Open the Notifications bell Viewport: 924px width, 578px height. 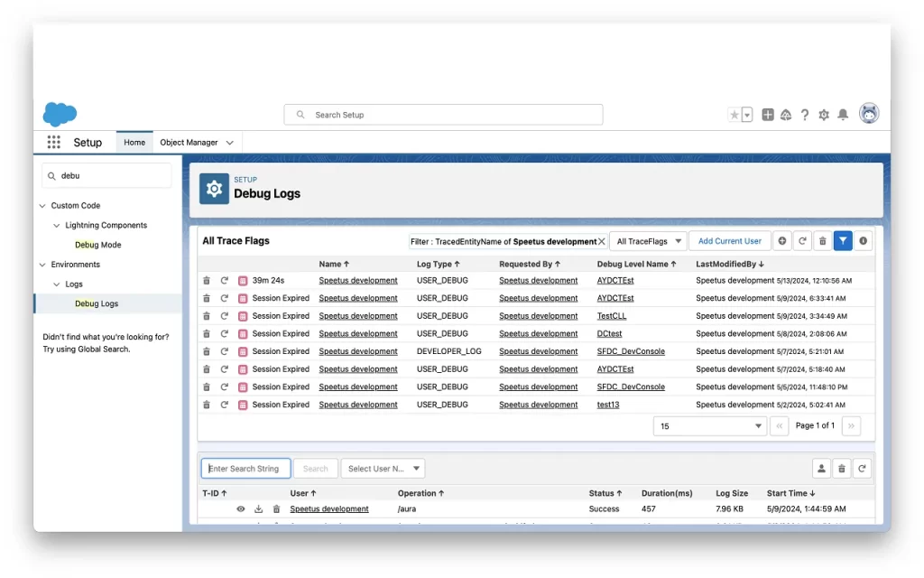(844, 115)
